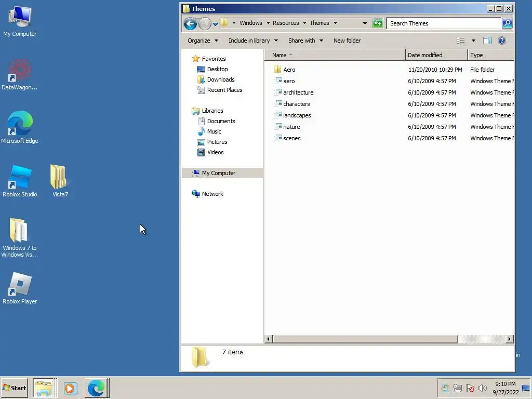Open Recent Places in navigation pane
This screenshot has width=532, height=399.
224,90
